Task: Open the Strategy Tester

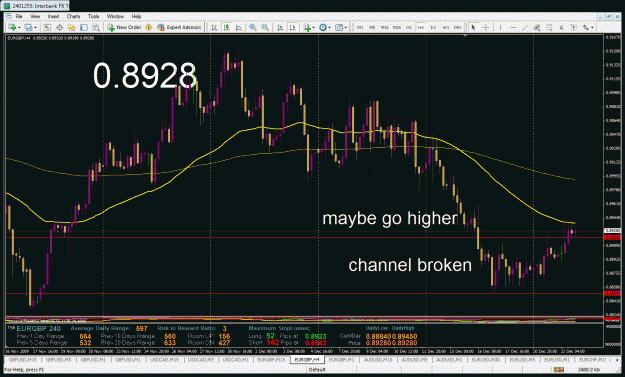Action: (96, 27)
